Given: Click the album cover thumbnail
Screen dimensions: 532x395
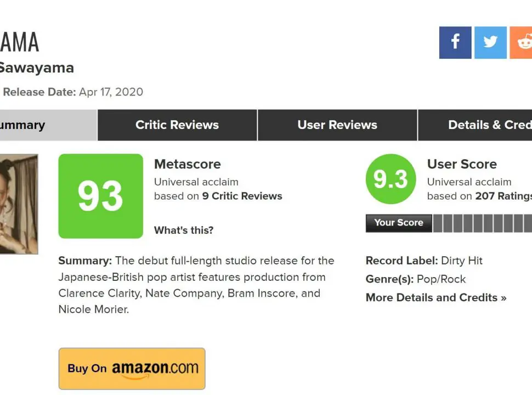Looking at the screenshot, I should click(x=19, y=204).
